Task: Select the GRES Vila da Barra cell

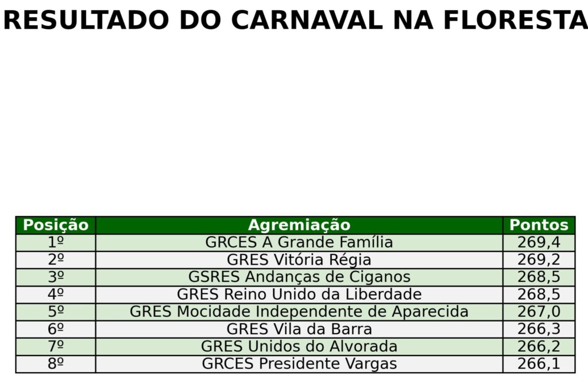Action: 299,330
